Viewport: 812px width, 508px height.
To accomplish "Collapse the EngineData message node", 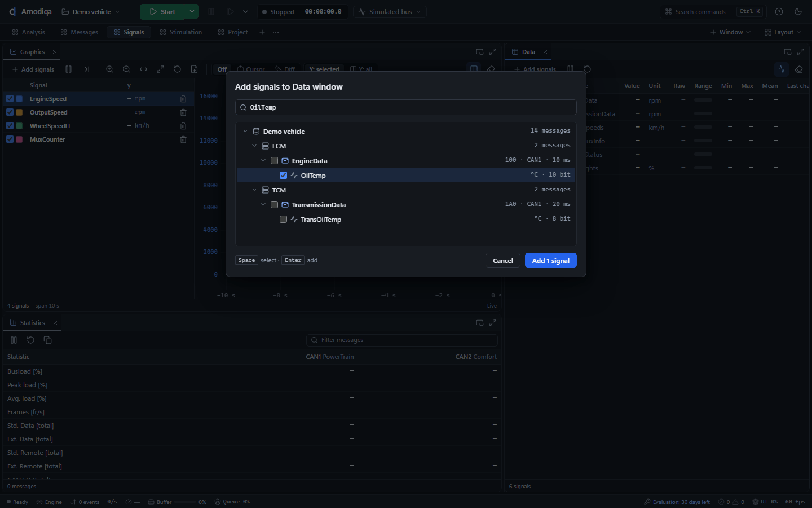I will point(263,161).
